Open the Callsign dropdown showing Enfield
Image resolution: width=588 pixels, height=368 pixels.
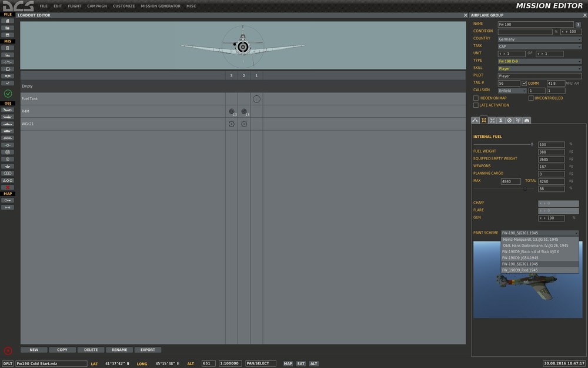(x=512, y=91)
